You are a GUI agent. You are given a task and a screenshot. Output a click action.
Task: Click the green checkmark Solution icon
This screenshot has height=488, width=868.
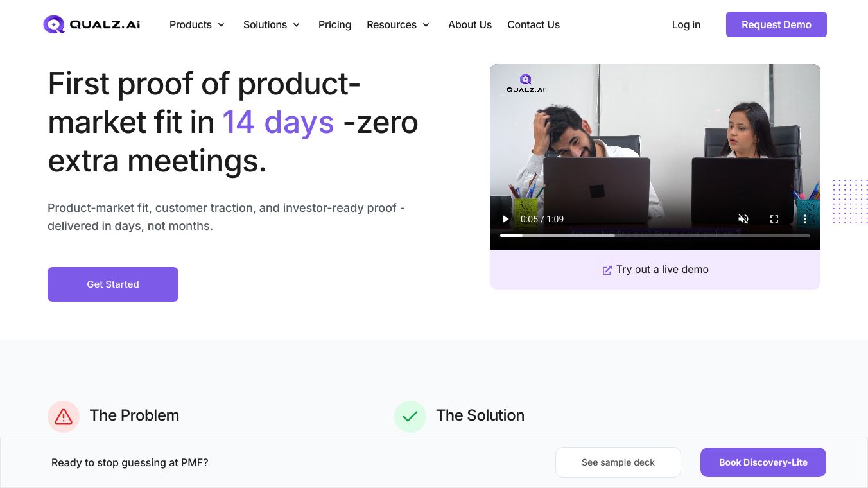tap(410, 417)
